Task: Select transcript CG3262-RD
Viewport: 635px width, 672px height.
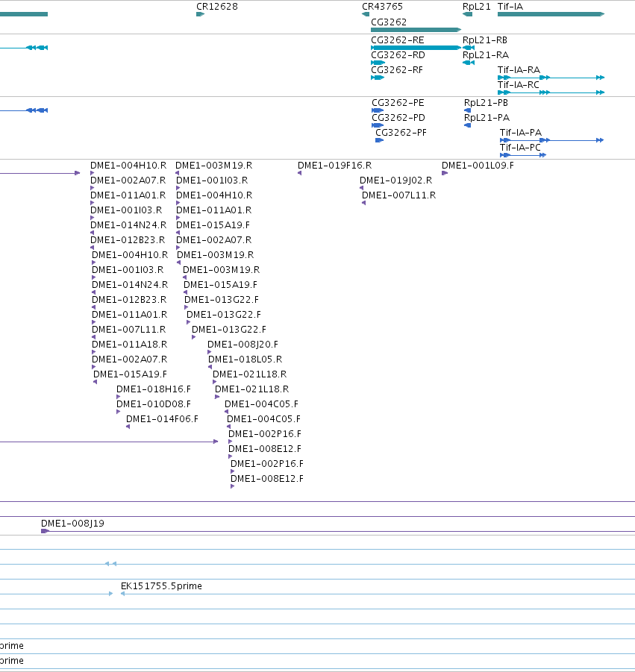Action: 378,63
